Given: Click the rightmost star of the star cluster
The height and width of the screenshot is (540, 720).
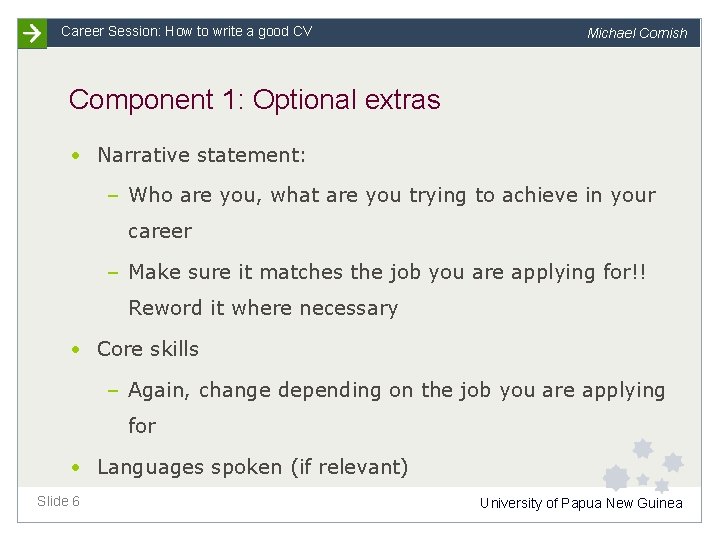Looking at the screenshot, I should tap(673, 462).
